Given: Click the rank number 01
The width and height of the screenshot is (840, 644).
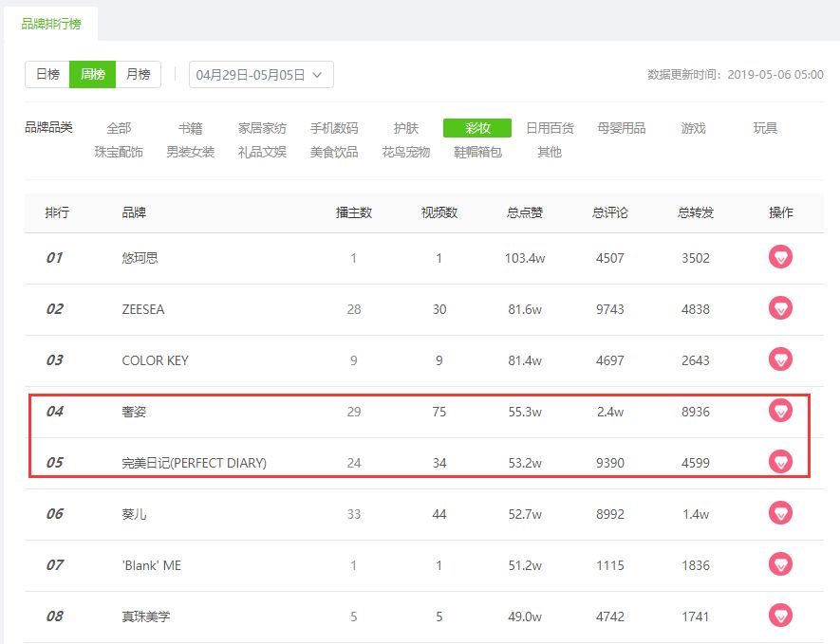Looking at the screenshot, I should [x=54, y=258].
